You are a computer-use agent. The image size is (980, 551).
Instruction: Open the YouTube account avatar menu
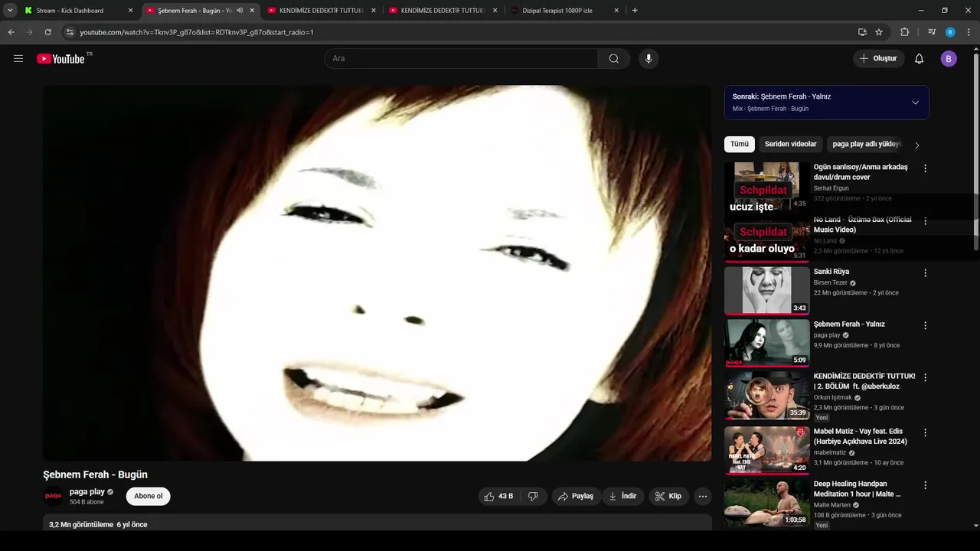pos(949,58)
